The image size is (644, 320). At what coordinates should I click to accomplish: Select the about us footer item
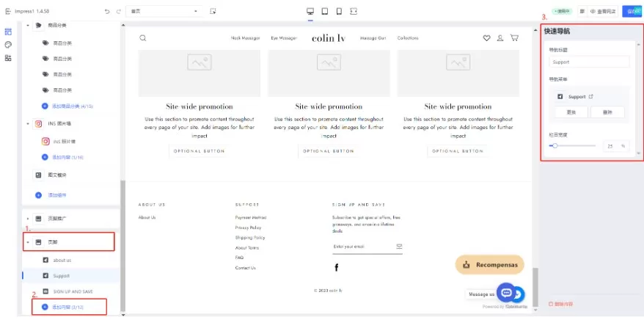tap(62, 260)
